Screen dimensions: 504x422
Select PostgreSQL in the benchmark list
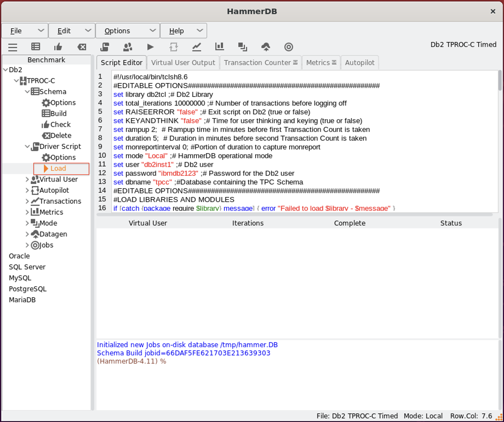[28, 289]
